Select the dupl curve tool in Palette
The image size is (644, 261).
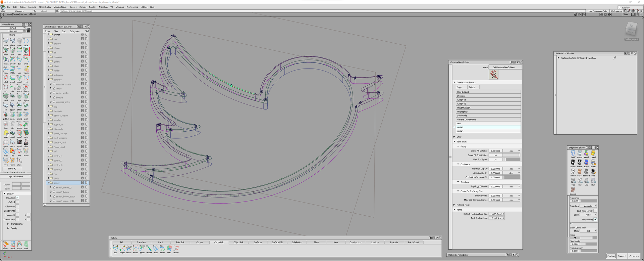point(115,249)
